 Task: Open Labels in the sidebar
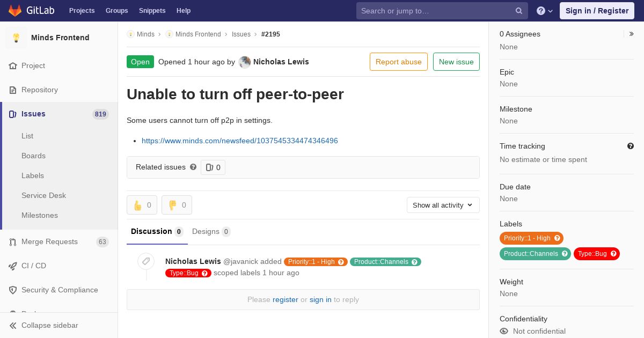tap(33, 175)
